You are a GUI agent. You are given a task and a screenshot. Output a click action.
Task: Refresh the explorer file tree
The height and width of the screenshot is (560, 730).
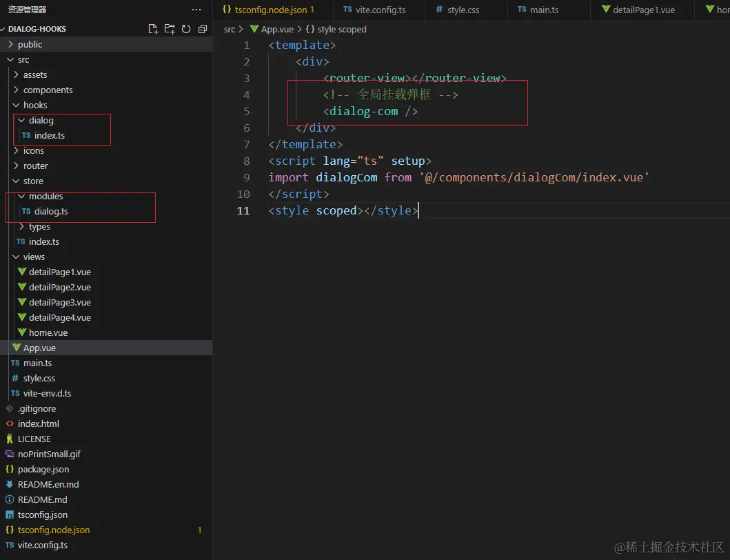pos(186,29)
